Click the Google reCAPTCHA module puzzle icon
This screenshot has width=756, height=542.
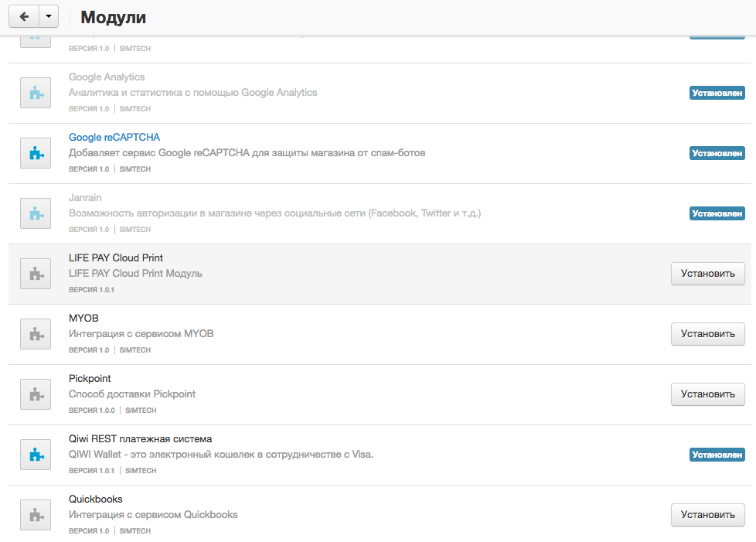pyautogui.click(x=36, y=153)
